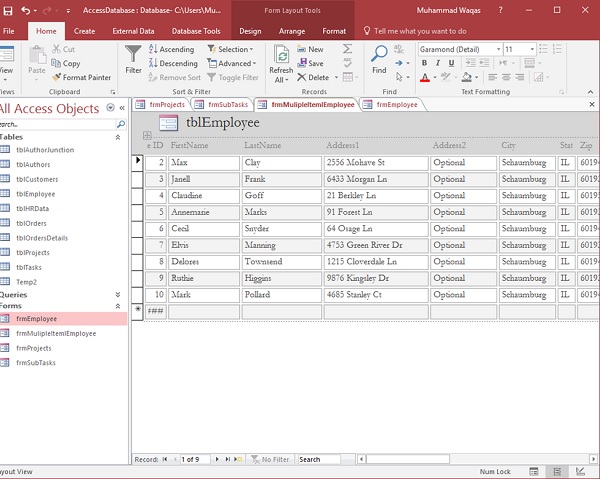This screenshot has width=600, height=479.
Task: Open tblCustomers in the navigation pane
Action: point(37,179)
